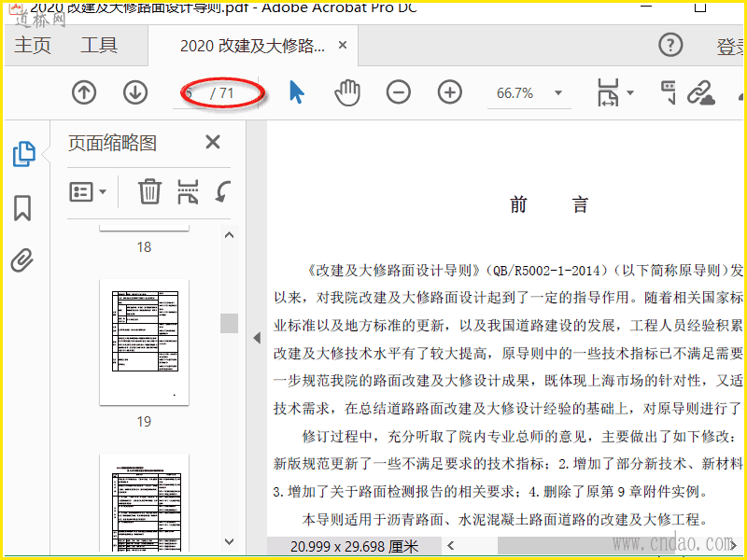Click the thumbnail panel scrollbar handle

[x=229, y=323]
